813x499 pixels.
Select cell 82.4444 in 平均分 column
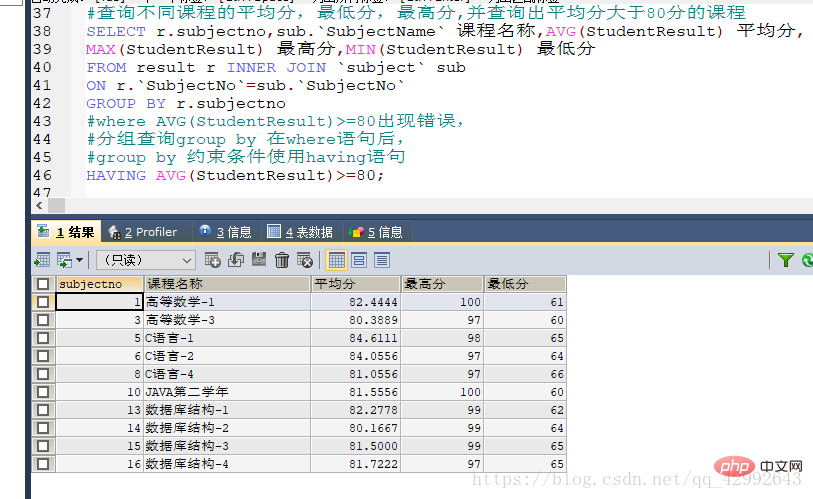[356, 302]
